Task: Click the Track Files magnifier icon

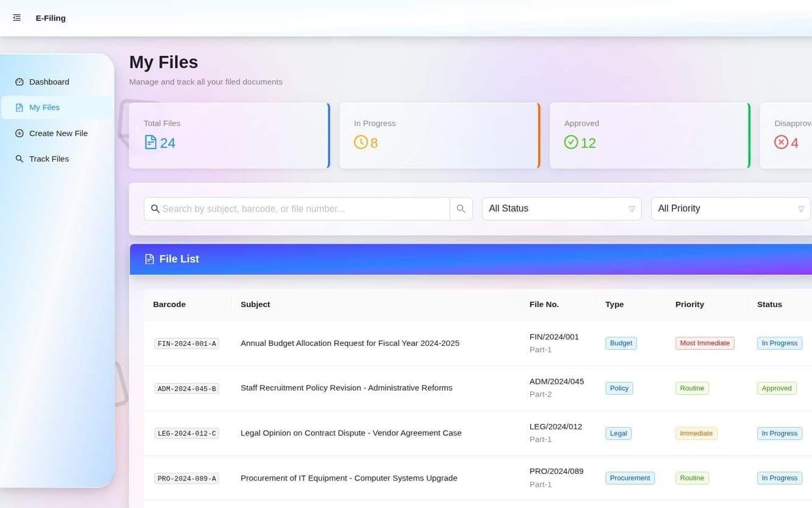Action: (19, 159)
